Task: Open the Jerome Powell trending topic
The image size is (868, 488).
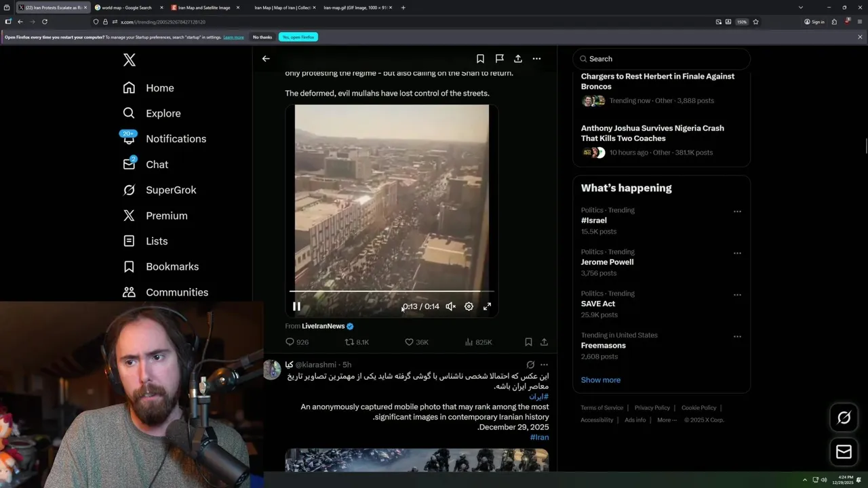Action: click(x=607, y=262)
